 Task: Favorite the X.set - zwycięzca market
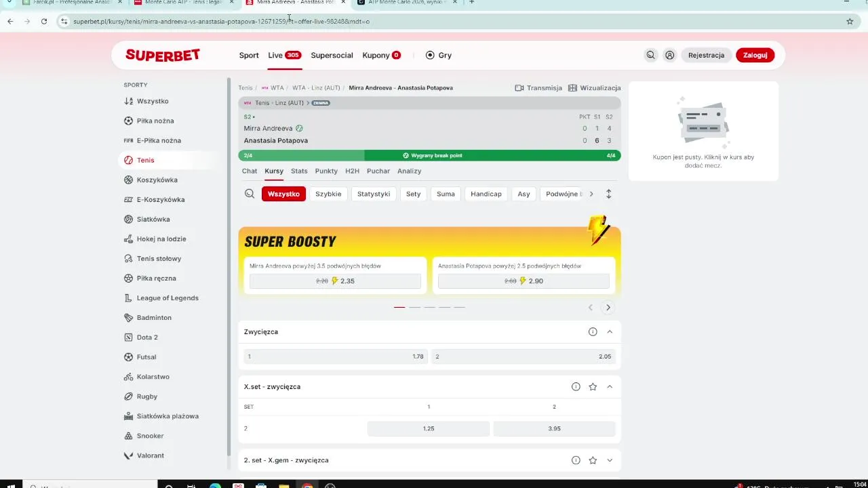coord(593,386)
